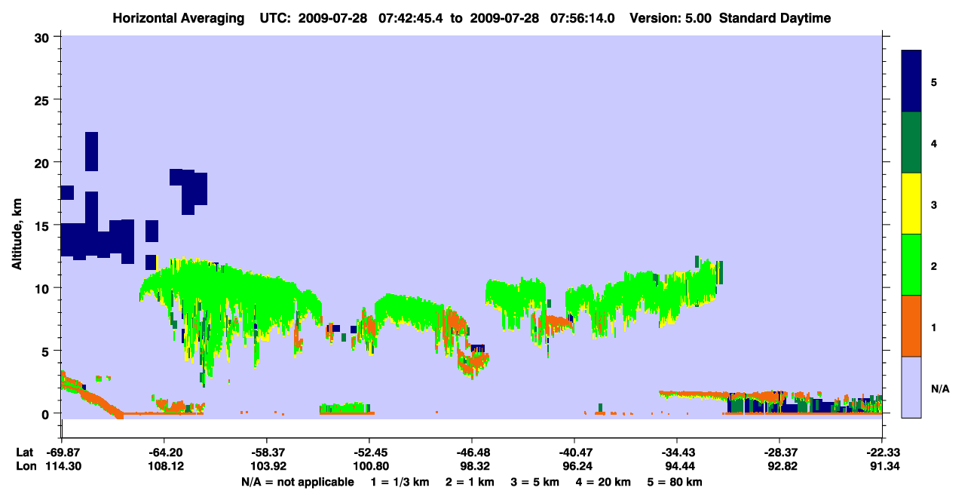Click the 'Standard Daytime' title text
Viewport: 980px width, 503px height.
(775, 18)
